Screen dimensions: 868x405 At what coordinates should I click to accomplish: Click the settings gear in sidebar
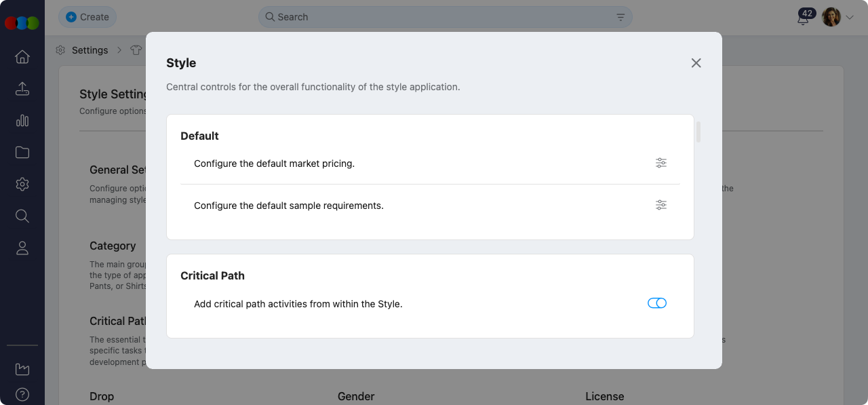pyautogui.click(x=22, y=185)
